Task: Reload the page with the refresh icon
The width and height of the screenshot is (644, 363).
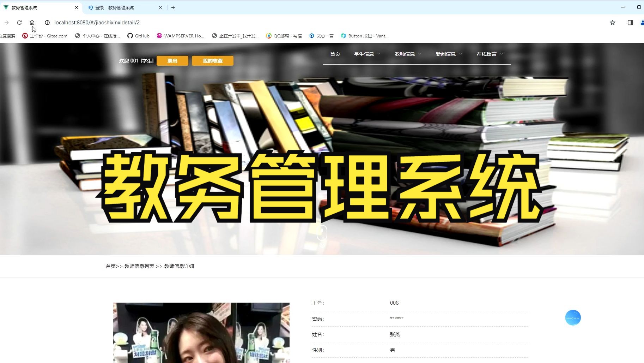Action: (19, 23)
